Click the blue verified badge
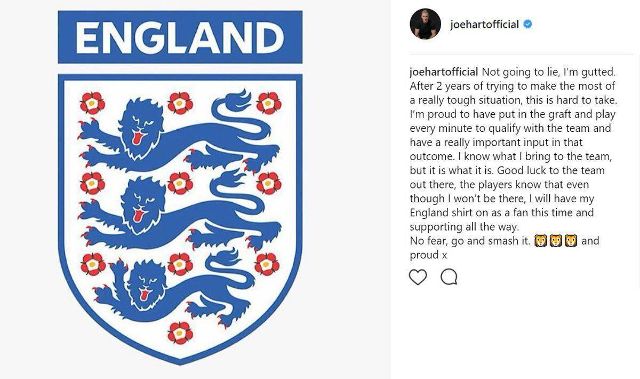 point(528,24)
